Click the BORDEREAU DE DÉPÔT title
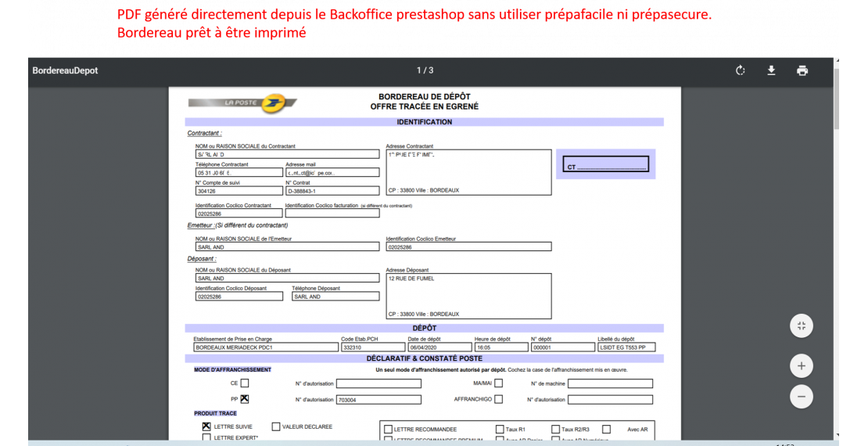Screen dimensions: 868x446 click(425, 96)
